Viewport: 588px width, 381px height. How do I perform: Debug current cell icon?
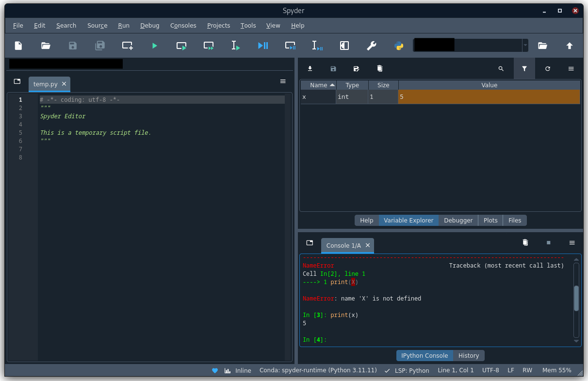(290, 46)
